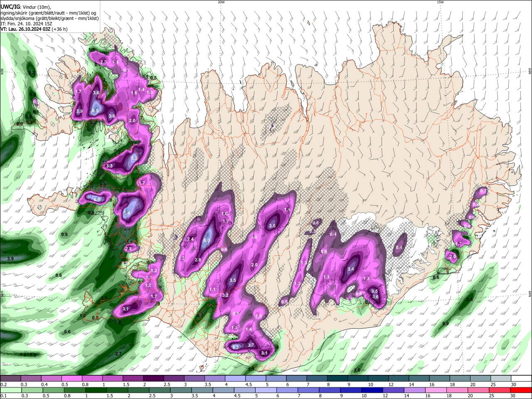Viewport: 532px width, 399px height.
Task: Pick the white 30 swatch in top legend row
Action: [x=521, y=379]
